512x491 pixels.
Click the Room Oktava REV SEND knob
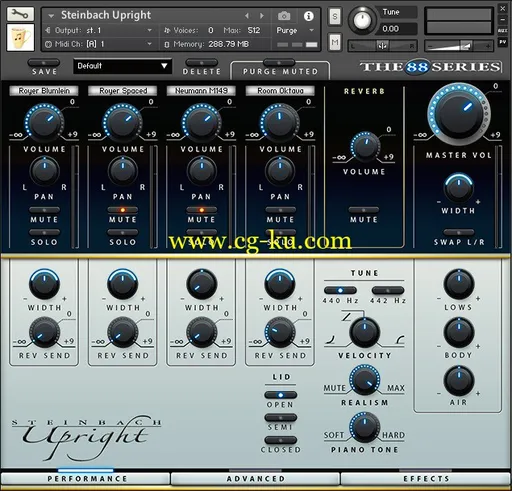pyautogui.click(x=280, y=333)
